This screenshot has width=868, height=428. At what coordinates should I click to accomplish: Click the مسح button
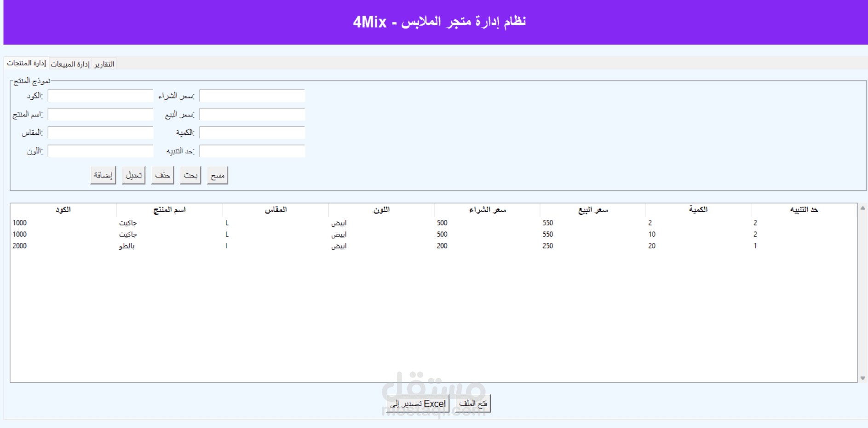(217, 175)
